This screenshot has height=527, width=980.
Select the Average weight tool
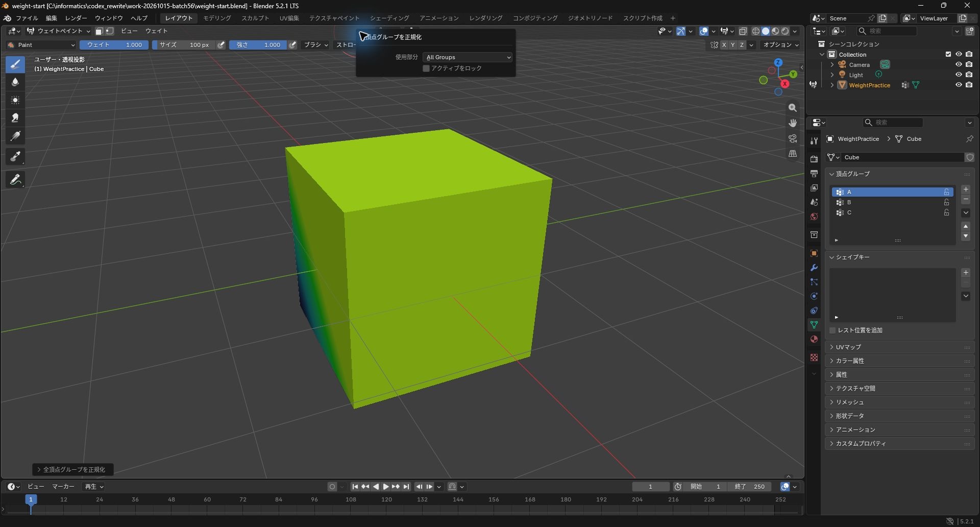tap(15, 100)
